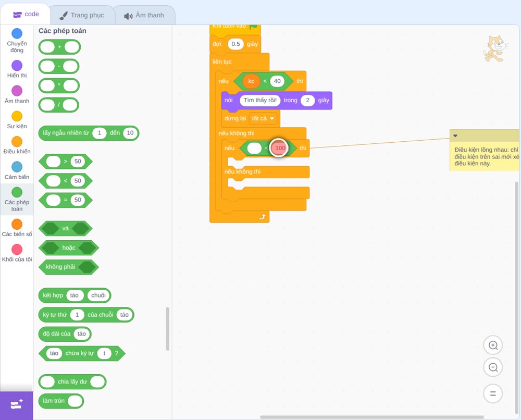The width and height of the screenshot is (521, 420).
Task: Open the Âm thanh tab
Action: click(x=144, y=15)
